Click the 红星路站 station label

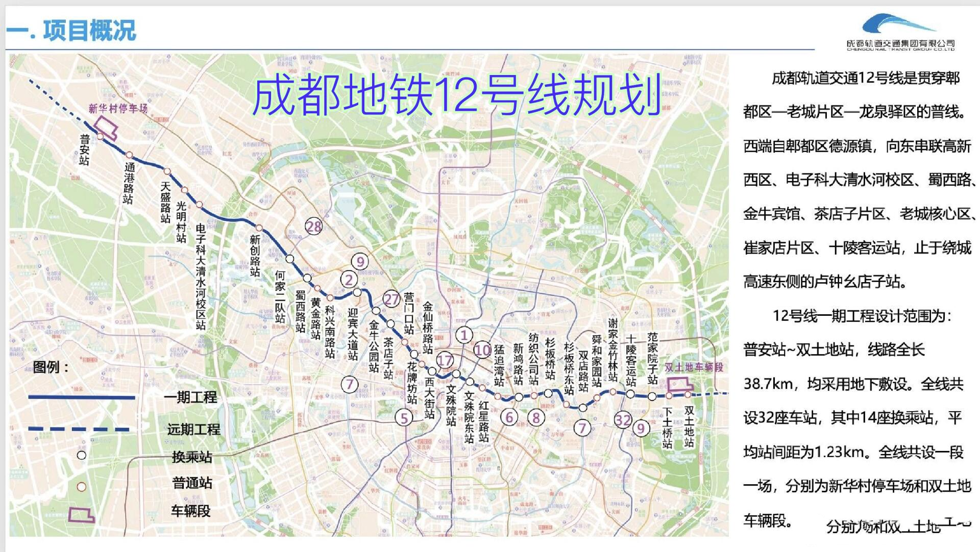click(x=484, y=421)
